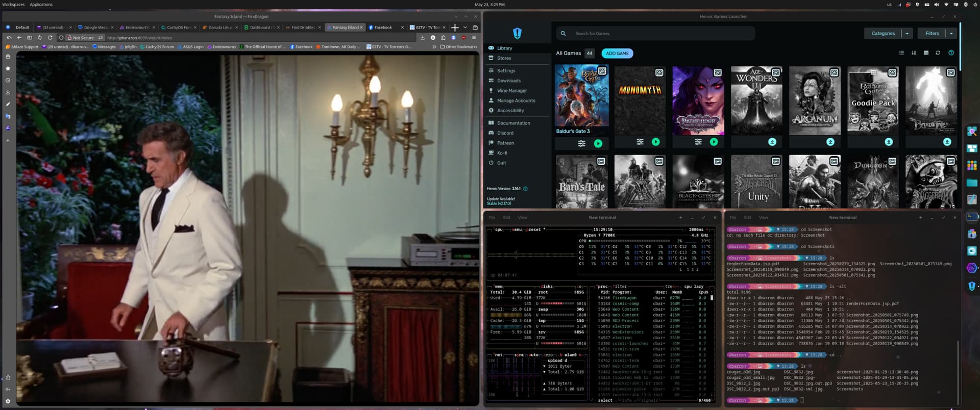Expand the Categories dropdown arrow

click(x=907, y=34)
